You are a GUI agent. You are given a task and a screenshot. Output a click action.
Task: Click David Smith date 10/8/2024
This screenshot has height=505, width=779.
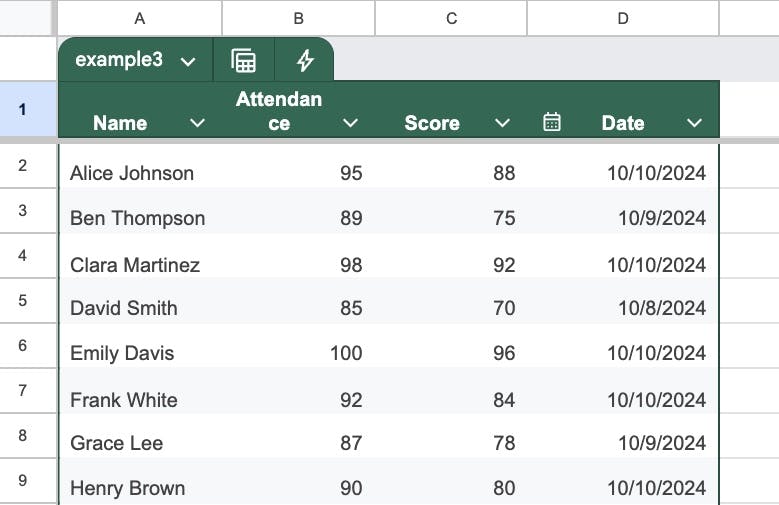pos(661,308)
